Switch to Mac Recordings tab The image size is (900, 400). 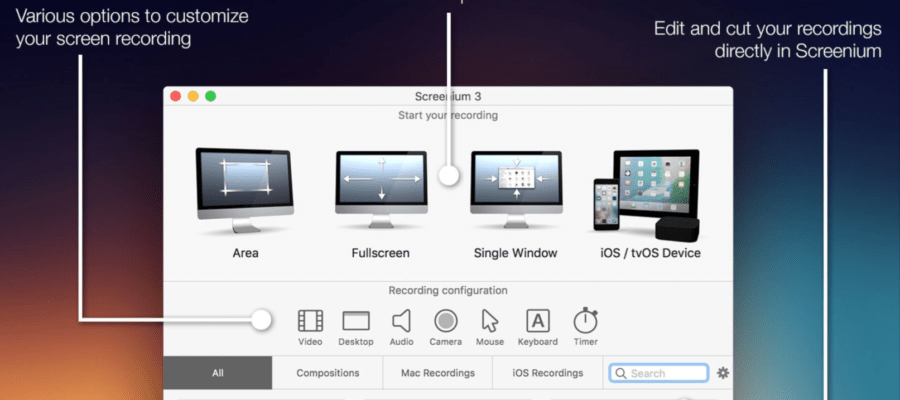point(438,373)
